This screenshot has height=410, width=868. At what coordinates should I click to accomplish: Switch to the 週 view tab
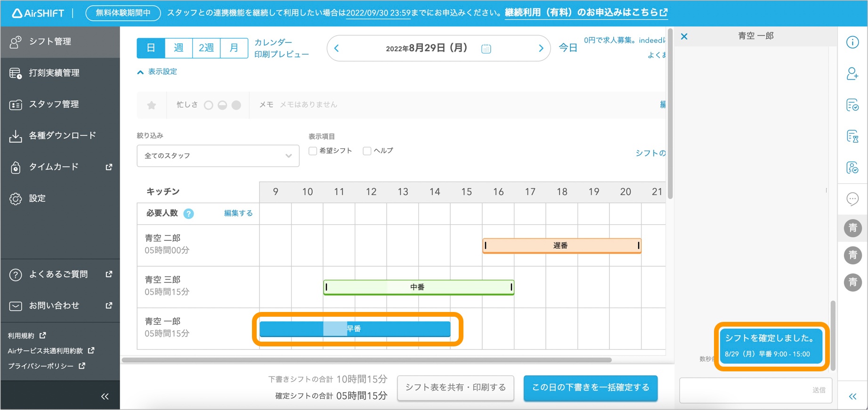(x=178, y=48)
